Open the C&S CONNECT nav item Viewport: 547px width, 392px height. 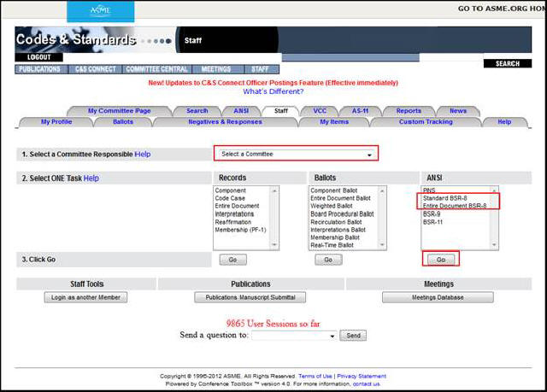[95, 69]
